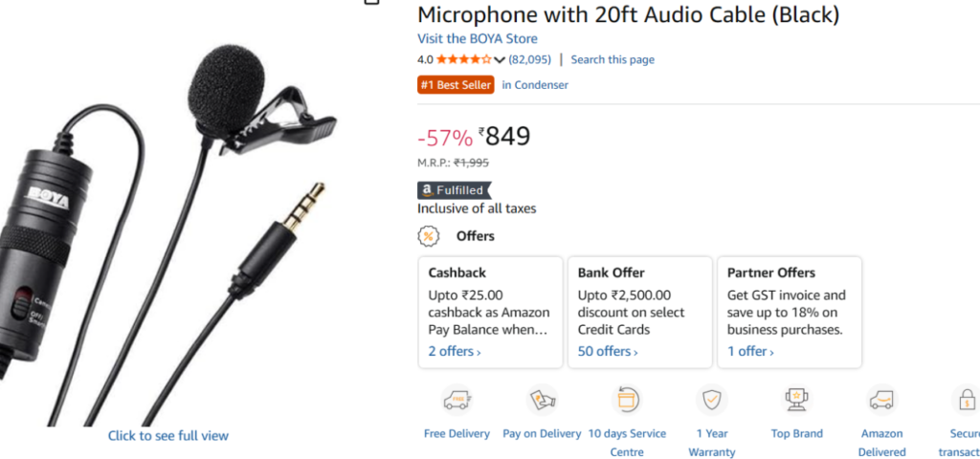980x459 pixels.
Task: Click the Amazon Fulfilled badge
Action: point(454,190)
